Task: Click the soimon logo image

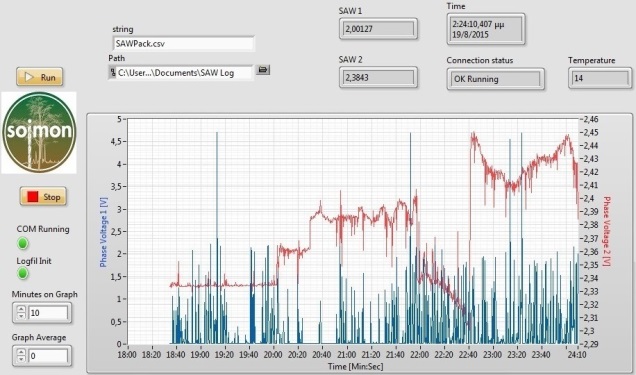Action: [x=39, y=133]
